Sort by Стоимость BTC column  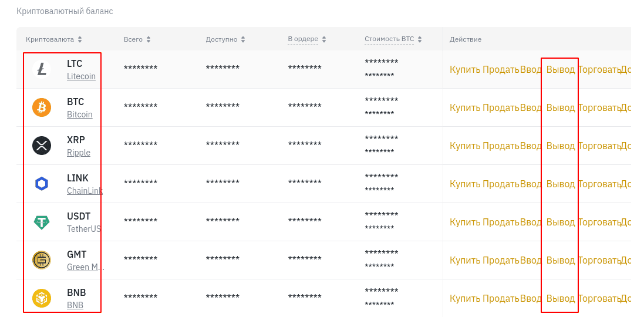[420, 39]
